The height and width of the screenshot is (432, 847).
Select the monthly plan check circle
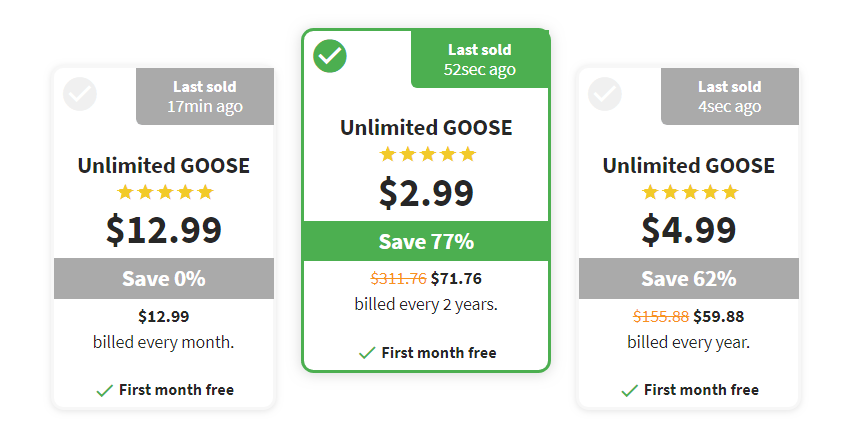(x=80, y=94)
